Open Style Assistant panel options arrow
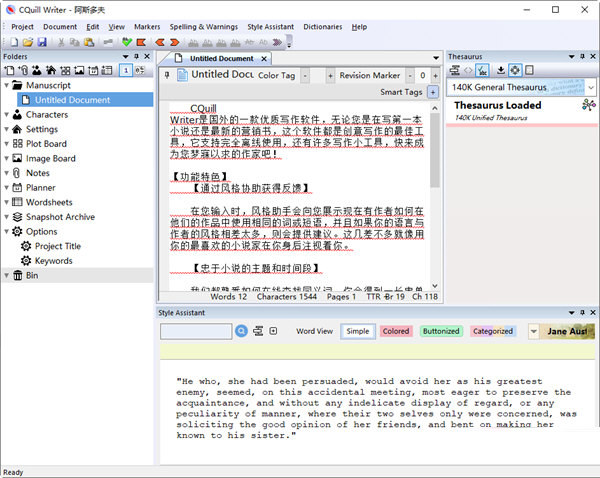600x478 pixels. pyautogui.click(x=571, y=313)
